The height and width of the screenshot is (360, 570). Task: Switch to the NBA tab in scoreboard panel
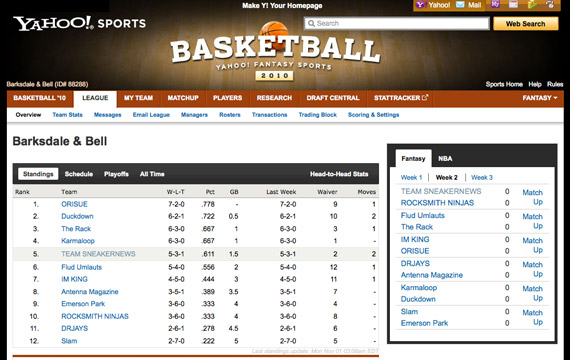click(445, 159)
